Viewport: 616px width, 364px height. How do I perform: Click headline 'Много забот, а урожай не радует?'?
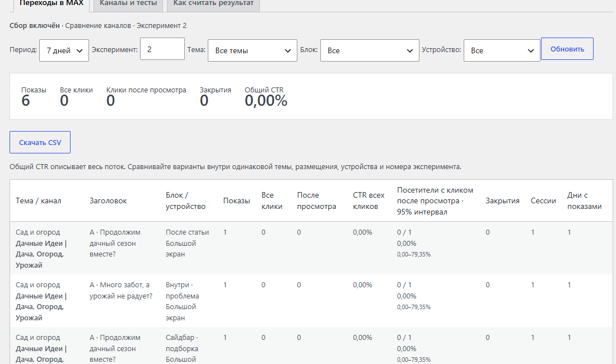121,290
